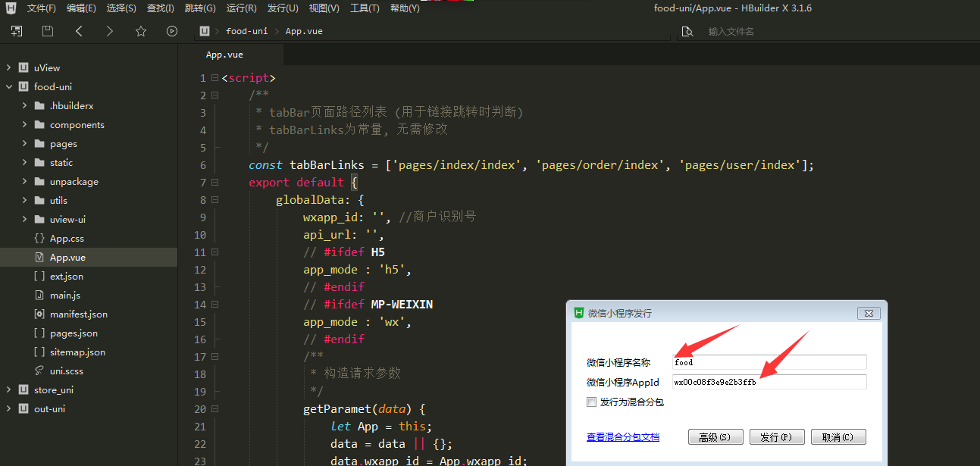Expand the utils folder
The height and width of the screenshot is (466, 980).
tap(24, 200)
